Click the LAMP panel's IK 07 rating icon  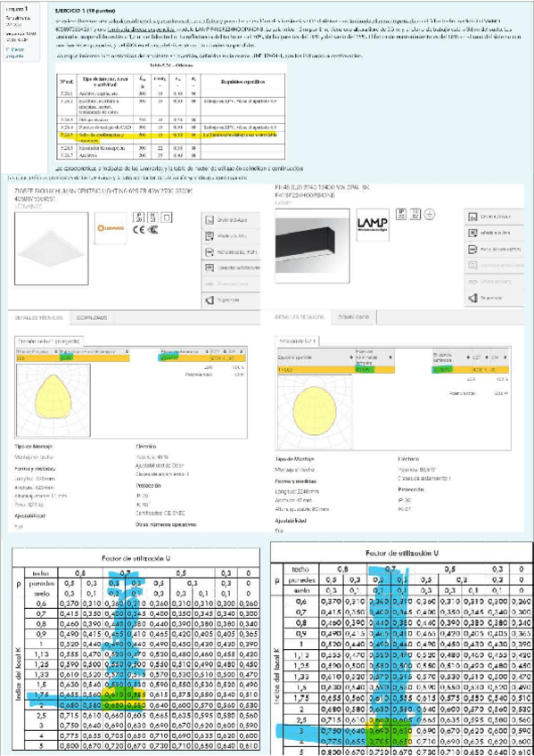(415, 214)
